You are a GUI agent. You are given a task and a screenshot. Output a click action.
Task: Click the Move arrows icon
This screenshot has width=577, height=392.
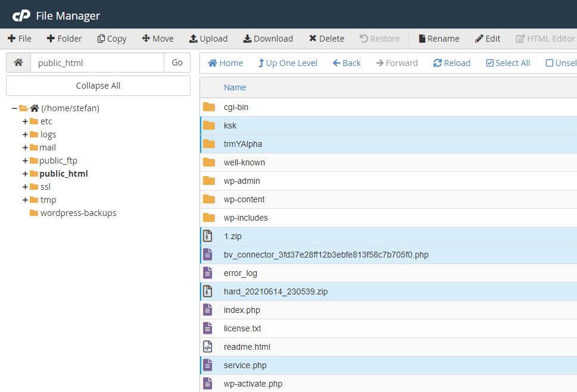tap(146, 39)
